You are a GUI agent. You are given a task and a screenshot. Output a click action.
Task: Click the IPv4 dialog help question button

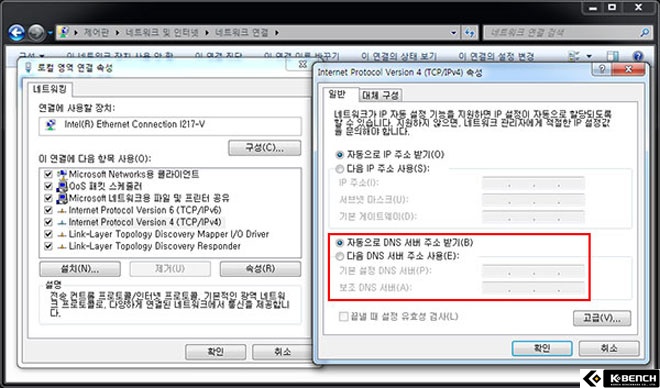[602, 69]
